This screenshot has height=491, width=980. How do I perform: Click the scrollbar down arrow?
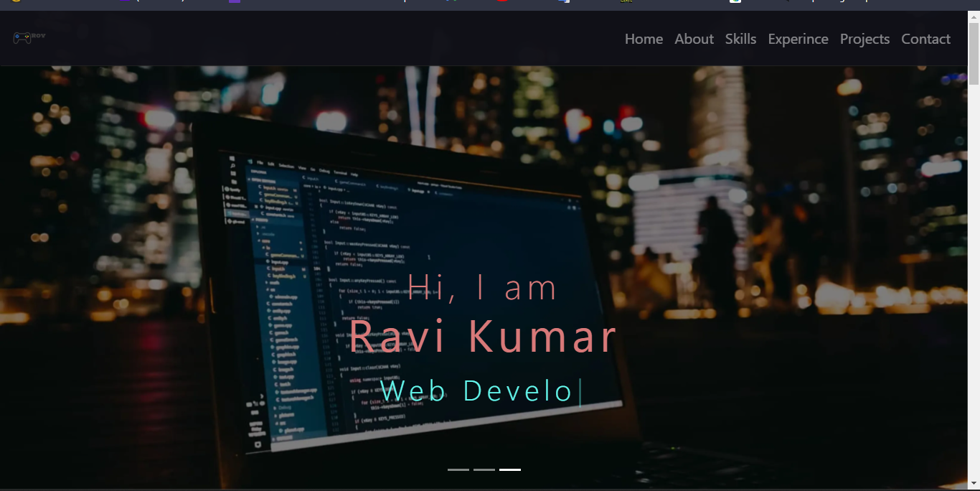974,483
